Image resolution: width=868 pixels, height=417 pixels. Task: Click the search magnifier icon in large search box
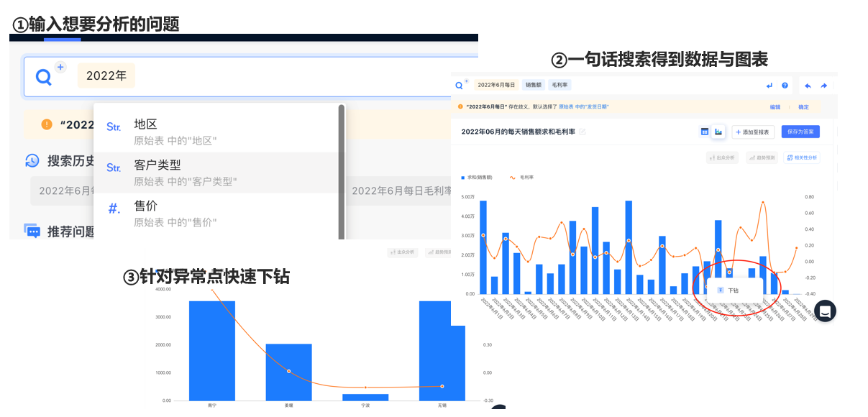tap(44, 77)
